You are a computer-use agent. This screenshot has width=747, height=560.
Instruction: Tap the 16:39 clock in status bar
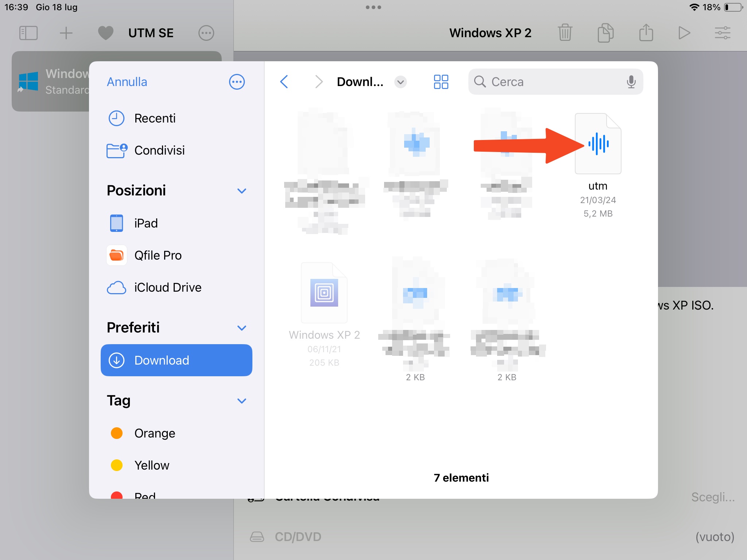16,7
